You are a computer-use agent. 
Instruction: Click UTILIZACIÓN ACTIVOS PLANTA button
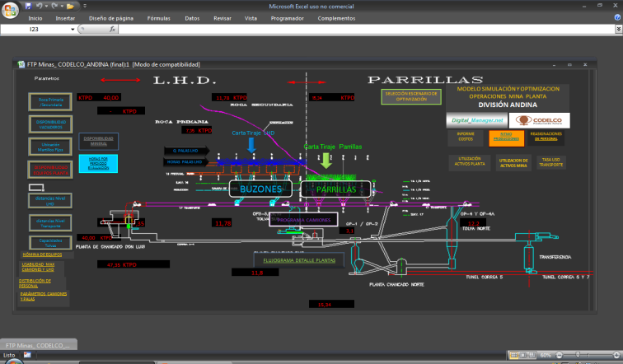tap(470, 161)
